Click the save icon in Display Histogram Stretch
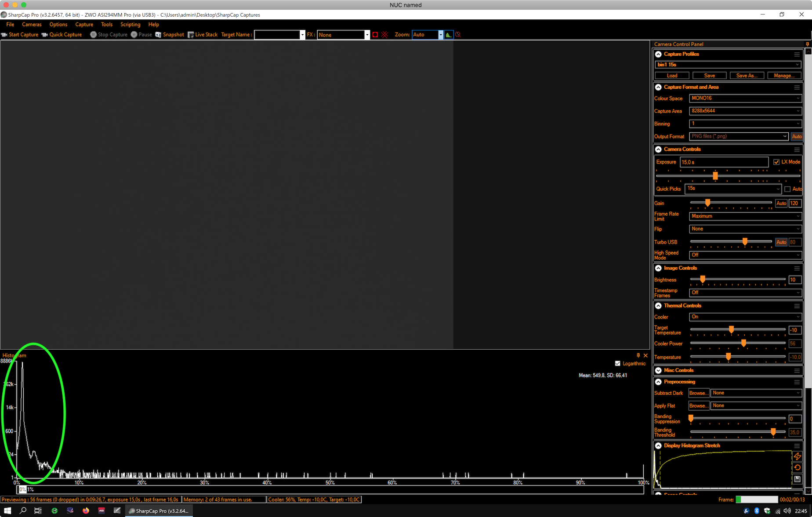 tap(797, 479)
